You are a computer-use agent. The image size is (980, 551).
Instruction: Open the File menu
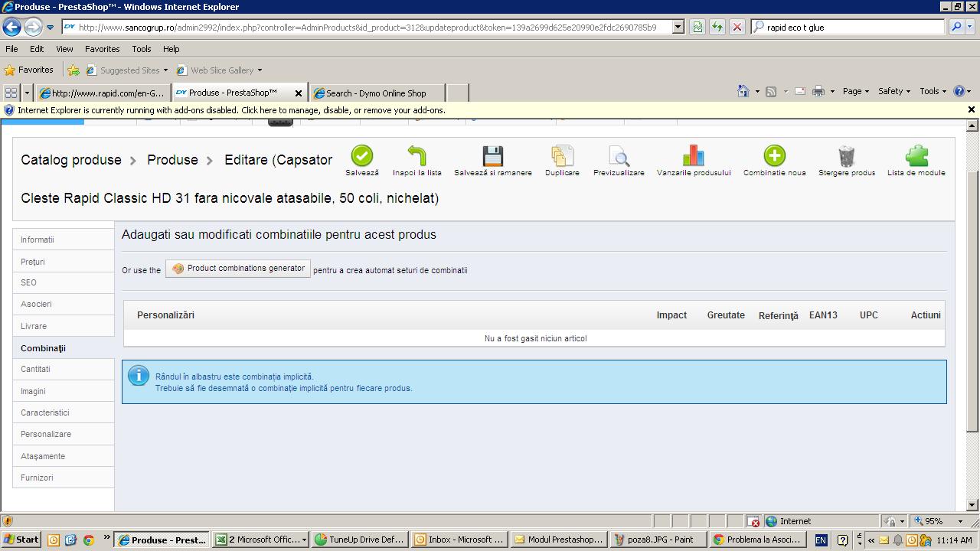tap(11, 48)
